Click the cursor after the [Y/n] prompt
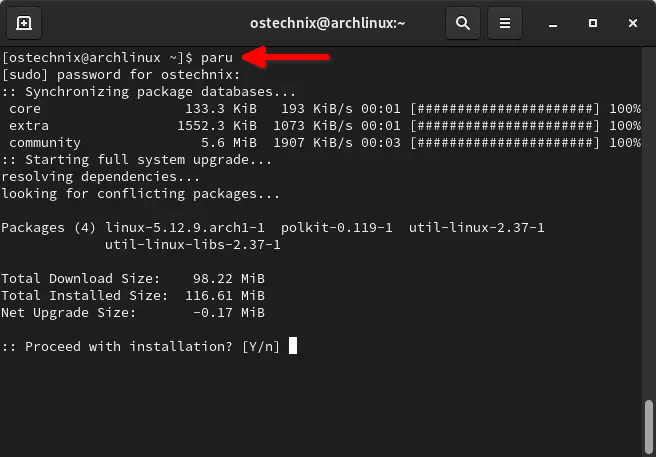This screenshot has height=457, width=656. pyautogui.click(x=292, y=346)
